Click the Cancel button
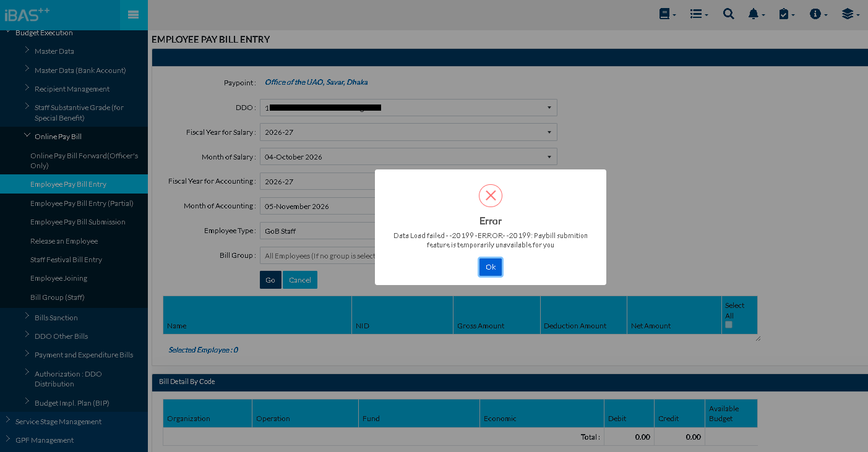 (300, 280)
